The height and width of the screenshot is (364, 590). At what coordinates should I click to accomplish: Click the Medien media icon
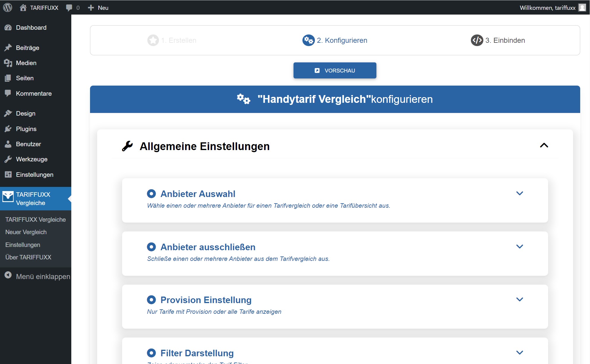(x=8, y=63)
